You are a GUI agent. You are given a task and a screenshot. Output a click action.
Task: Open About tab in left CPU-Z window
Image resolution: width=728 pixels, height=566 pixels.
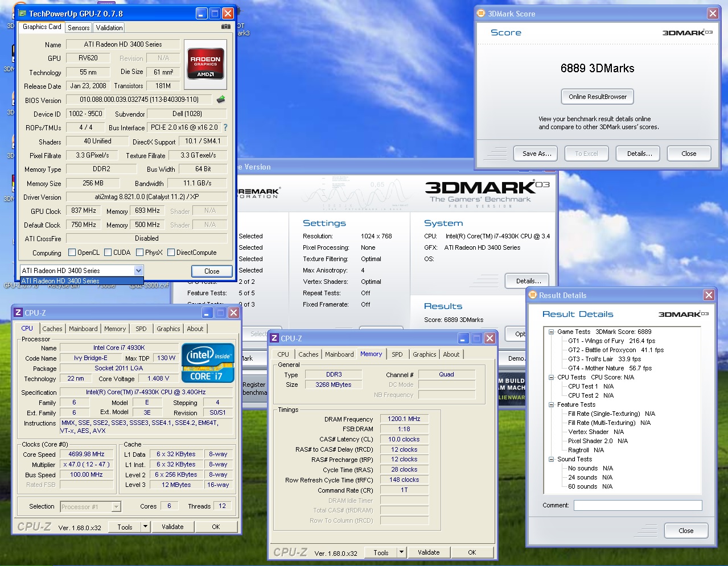click(x=195, y=329)
